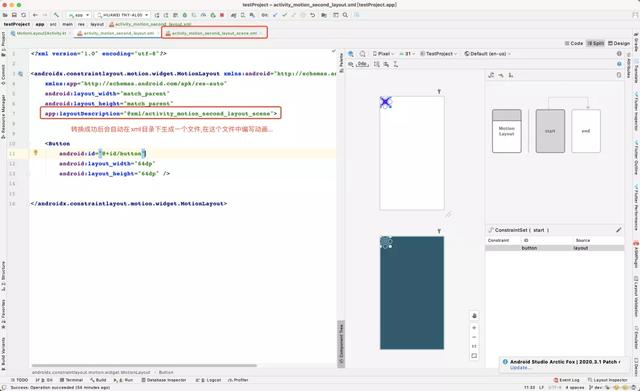Click the Sync/reload toolbar icon
640x391 pixels.
click(x=24, y=15)
